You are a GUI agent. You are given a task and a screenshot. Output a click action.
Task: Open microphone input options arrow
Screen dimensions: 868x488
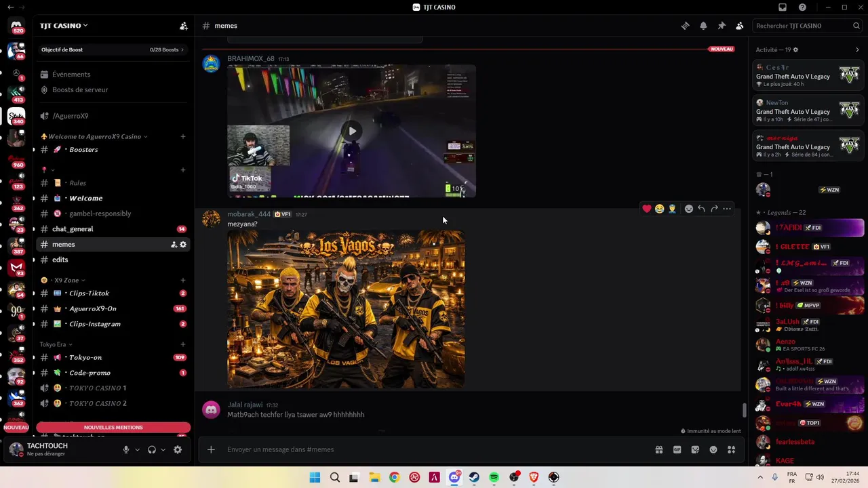coord(137,450)
